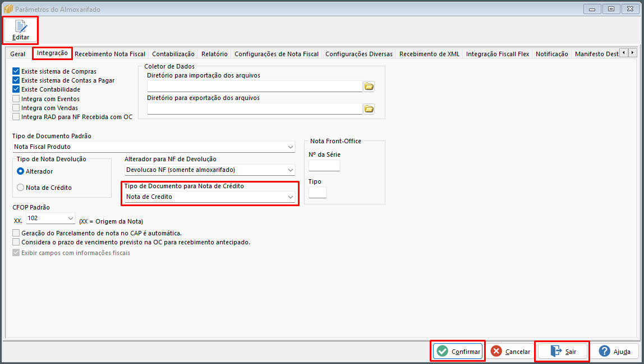
Task: Open Integração Fiscall Flex tab
Action: (x=498, y=54)
